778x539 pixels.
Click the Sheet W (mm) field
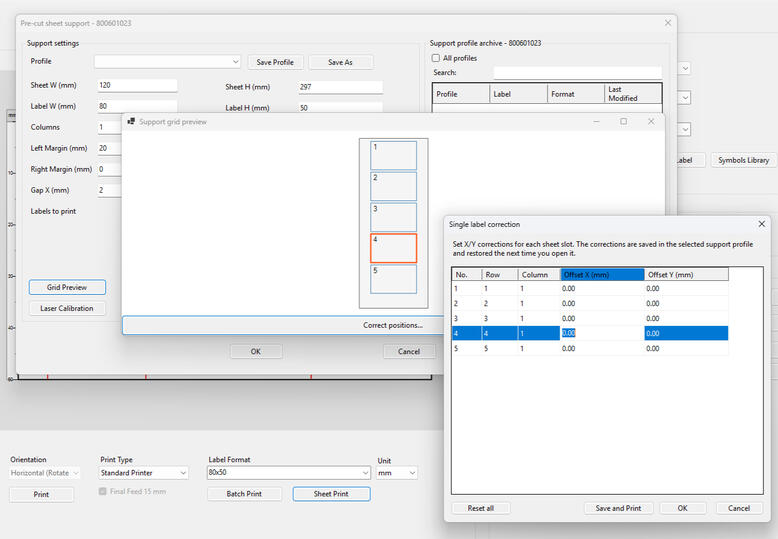click(x=137, y=85)
